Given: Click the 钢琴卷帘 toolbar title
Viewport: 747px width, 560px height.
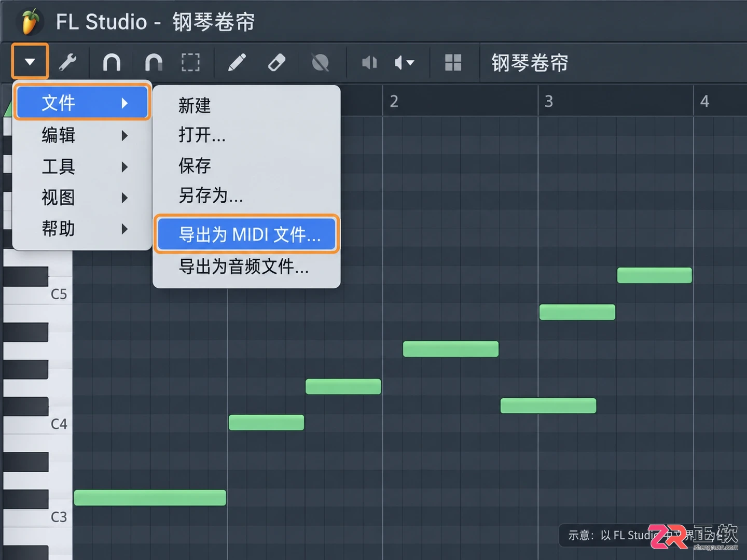Looking at the screenshot, I should [x=530, y=63].
